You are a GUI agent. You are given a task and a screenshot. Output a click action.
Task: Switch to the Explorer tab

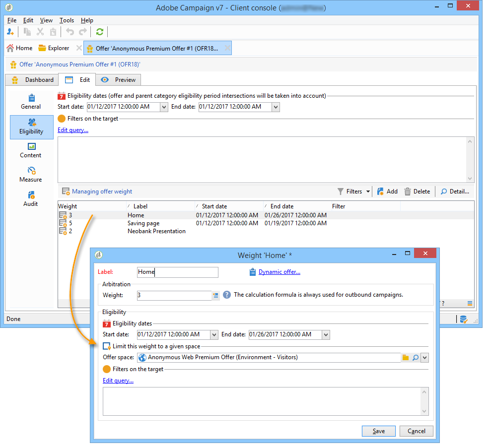[x=54, y=48]
